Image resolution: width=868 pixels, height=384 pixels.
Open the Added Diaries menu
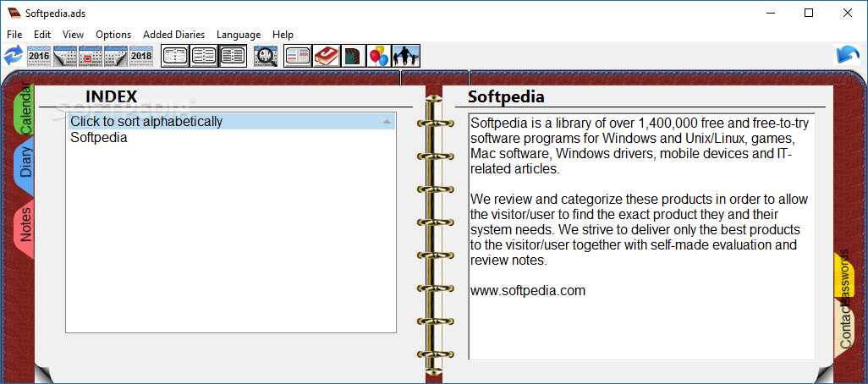pos(173,35)
